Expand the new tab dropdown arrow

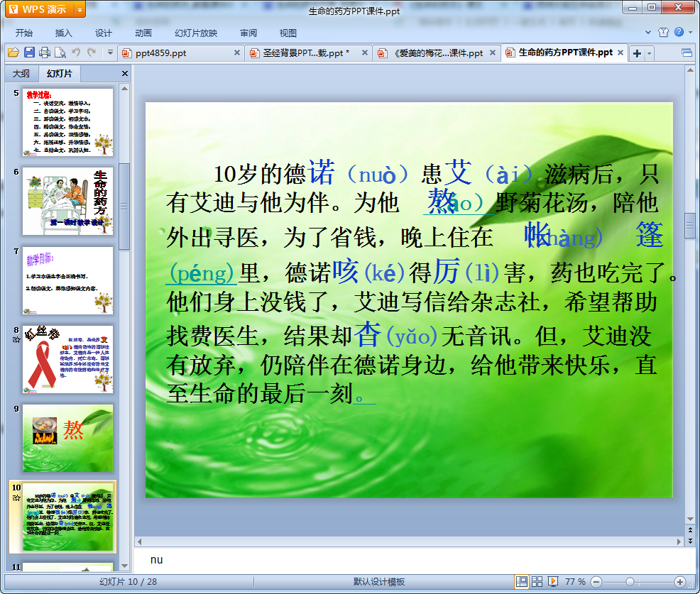649,53
